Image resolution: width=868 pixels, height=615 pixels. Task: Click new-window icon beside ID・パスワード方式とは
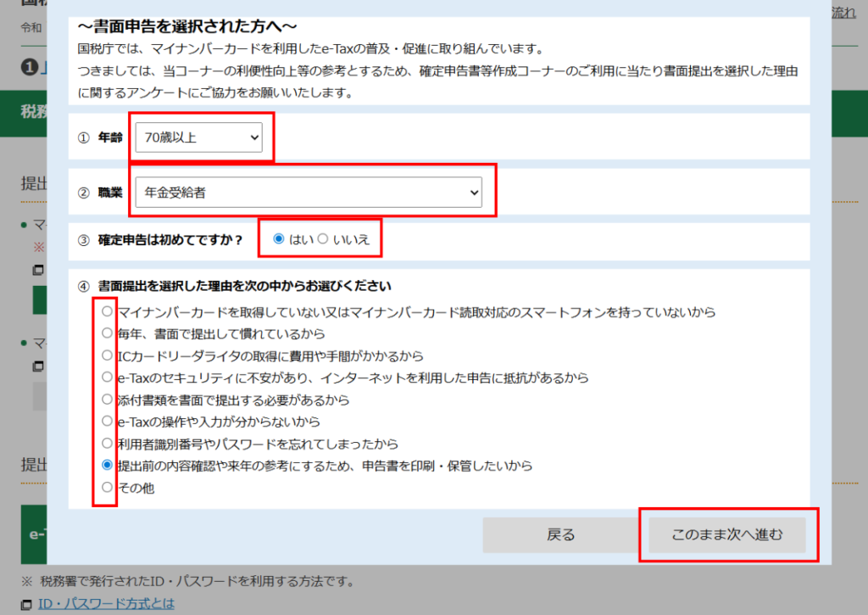tap(27, 605)
